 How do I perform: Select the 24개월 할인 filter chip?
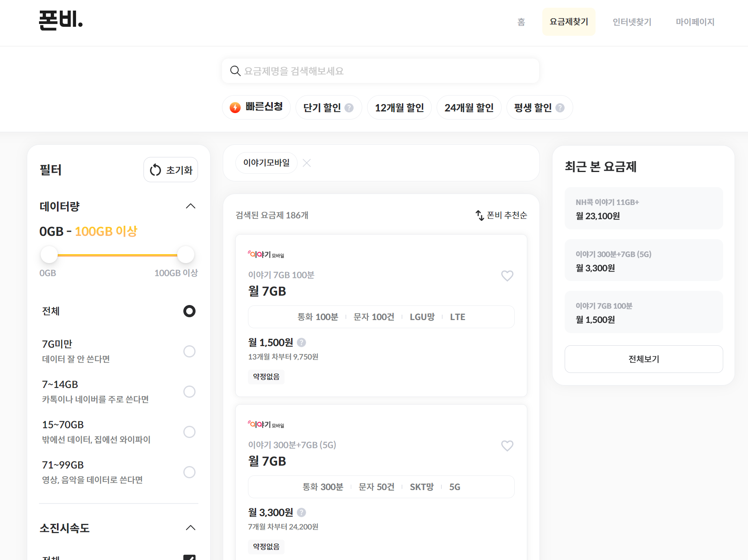(x=469, y=107)
